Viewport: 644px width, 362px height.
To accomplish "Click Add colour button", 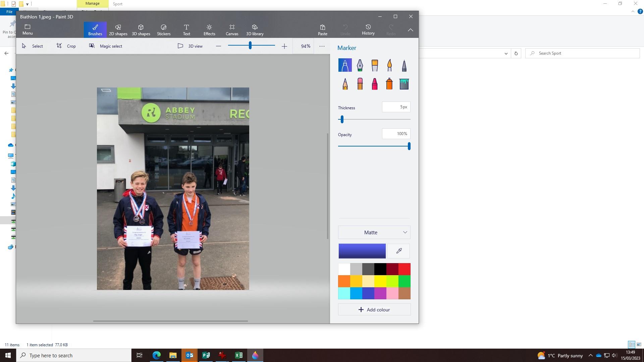I will click(374, 310).
